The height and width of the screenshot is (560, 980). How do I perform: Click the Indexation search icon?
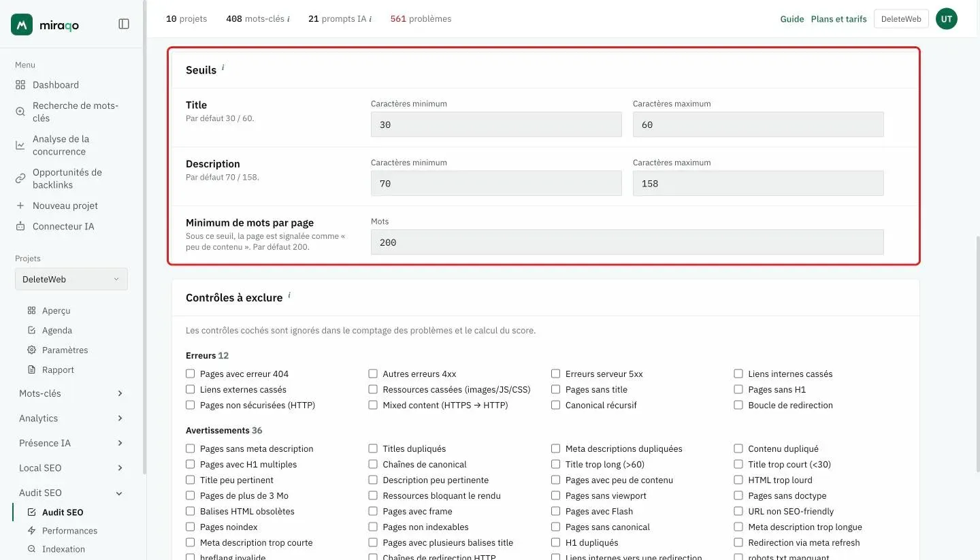click(31, 549)
